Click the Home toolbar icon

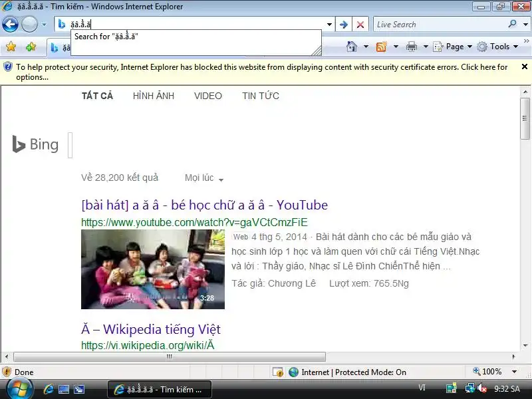pyautogui.click(x=352, y=46)
